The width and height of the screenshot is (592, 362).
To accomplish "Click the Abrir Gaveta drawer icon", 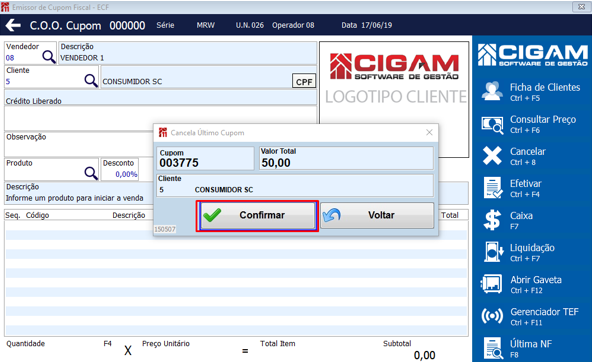I will 492,284.
